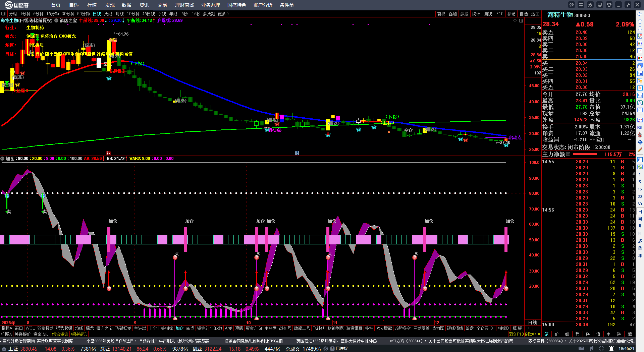The width and height of the screenshot is (644, 352).
Task: Click the blue up arrow sidebar icon
Action: [x=640, y=21]
